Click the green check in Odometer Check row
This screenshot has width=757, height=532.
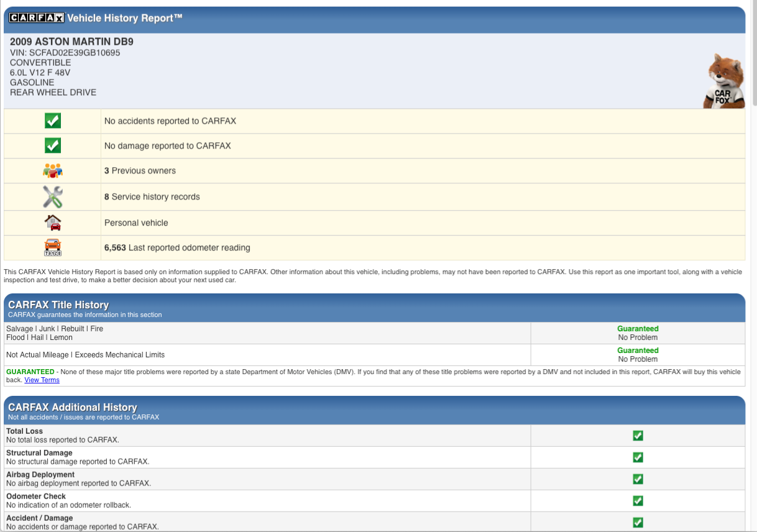638,501
